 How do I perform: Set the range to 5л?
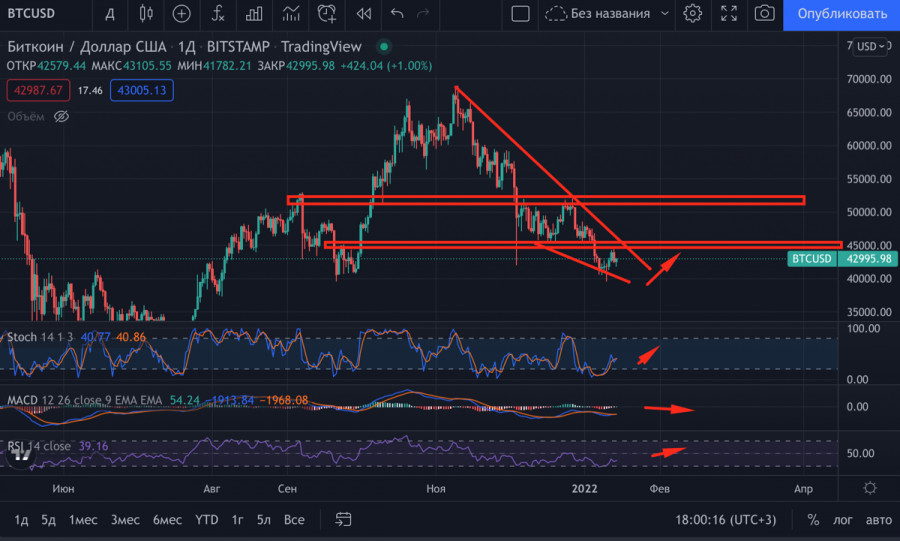point(264,520)
